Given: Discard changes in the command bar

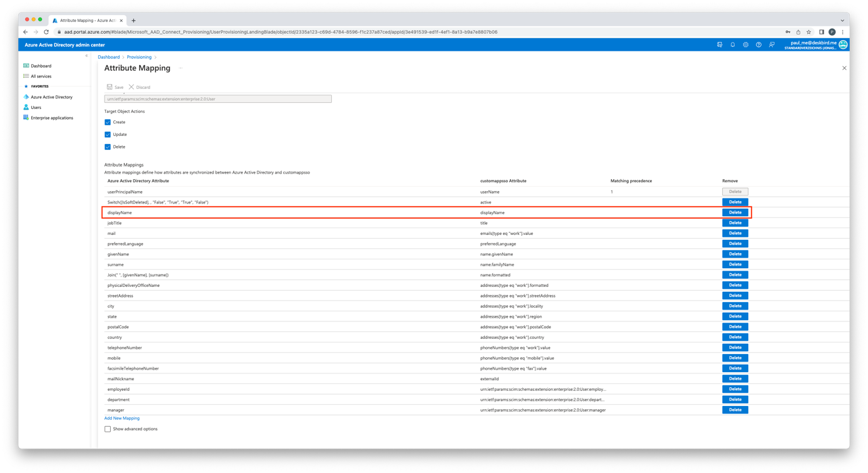Looking at the screenshot, I should click(x=139, y=87).
